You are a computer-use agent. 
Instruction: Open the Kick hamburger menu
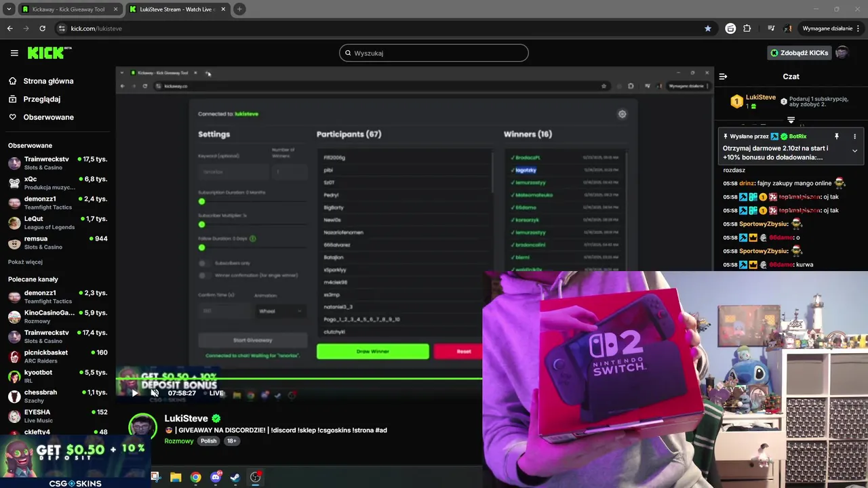14,53
